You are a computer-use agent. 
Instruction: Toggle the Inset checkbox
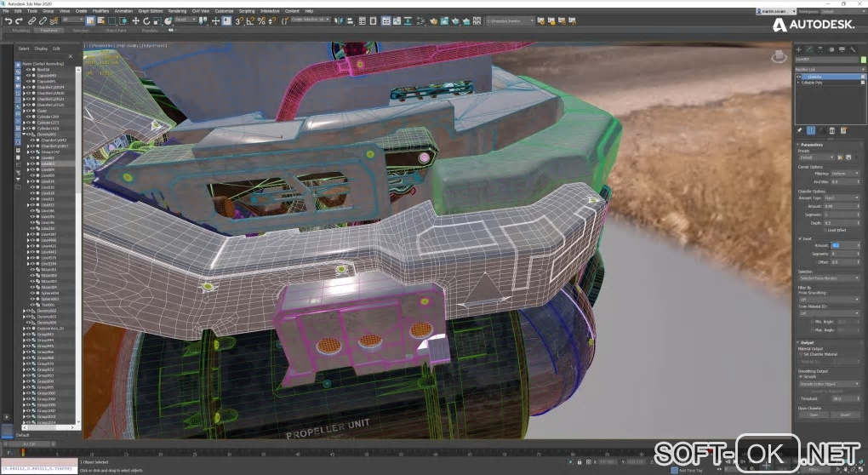(x=801, y=238)
